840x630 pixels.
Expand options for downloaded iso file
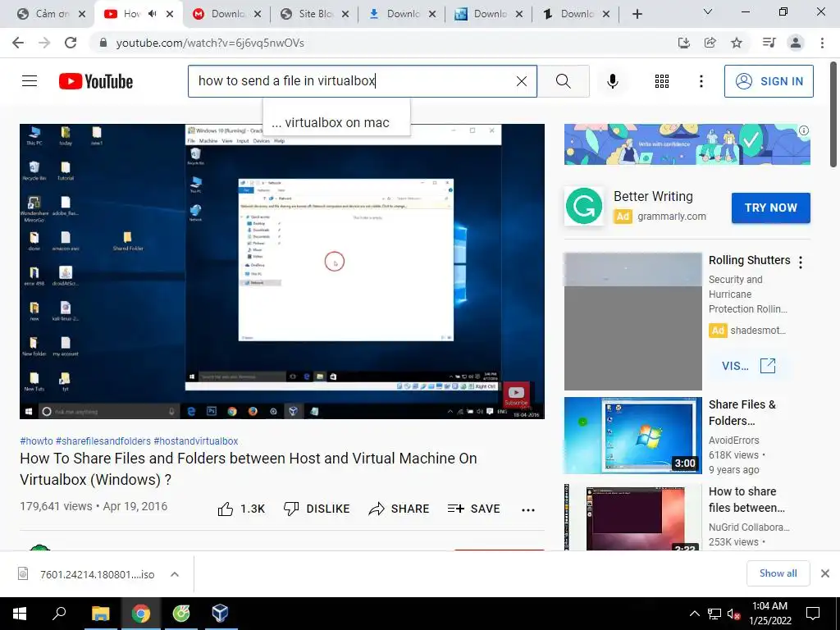click(x=175, y=574)
